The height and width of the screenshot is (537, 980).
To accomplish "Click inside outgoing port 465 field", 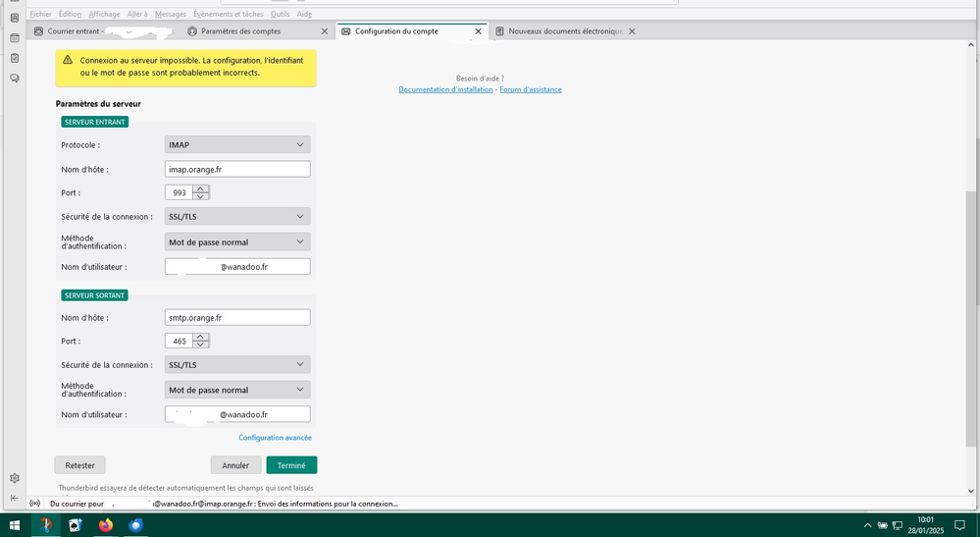I will pos(180,341).
